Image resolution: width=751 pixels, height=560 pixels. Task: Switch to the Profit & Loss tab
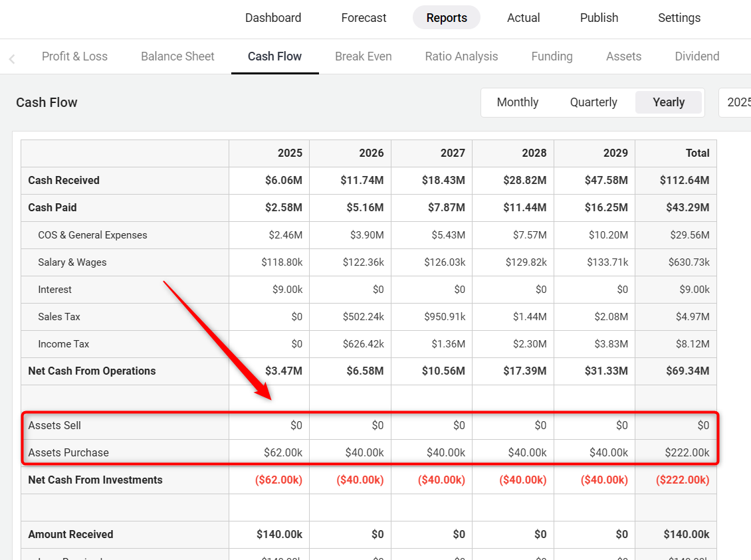(74, 56)
